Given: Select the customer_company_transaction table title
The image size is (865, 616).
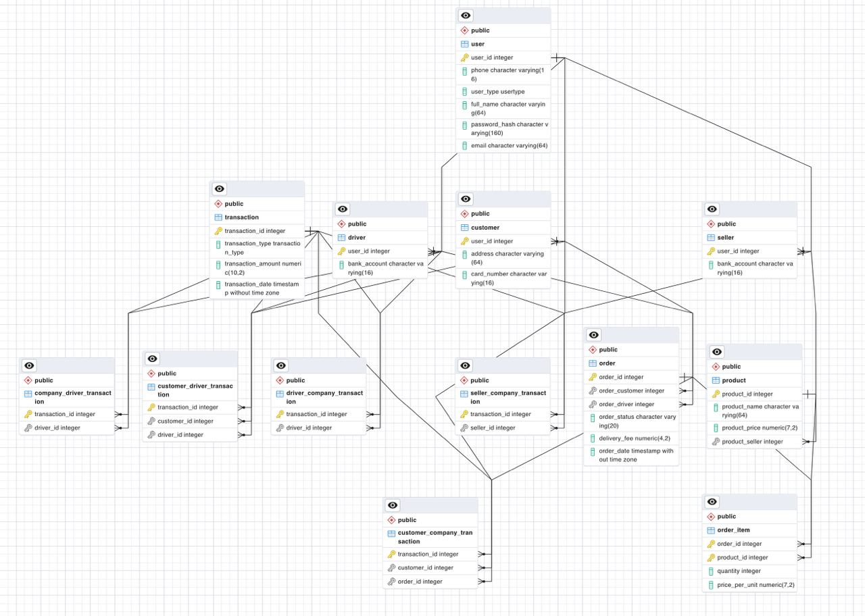Looking at the screenshot, I should pos(436,537).
